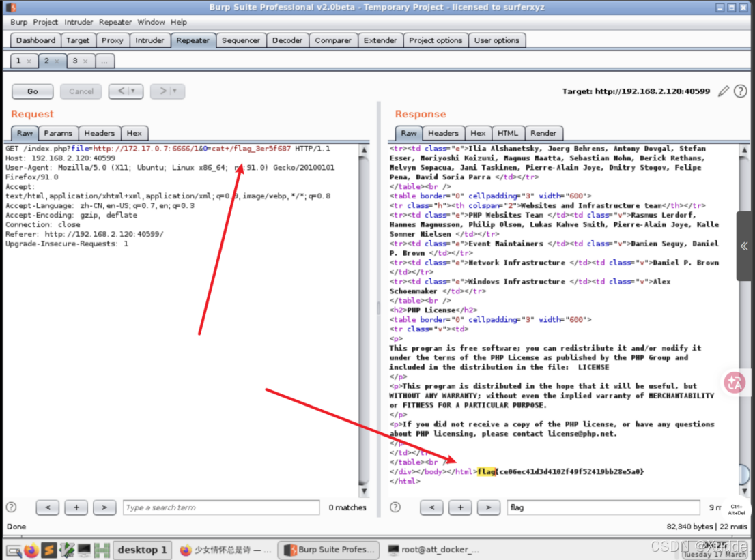The height and width of the screenshot is (560, 755).
Task: Show the request Params view
Action: 58,133
